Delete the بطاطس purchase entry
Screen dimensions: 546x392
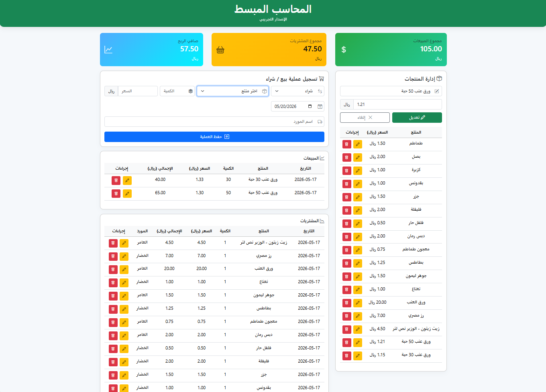(113, 309)
